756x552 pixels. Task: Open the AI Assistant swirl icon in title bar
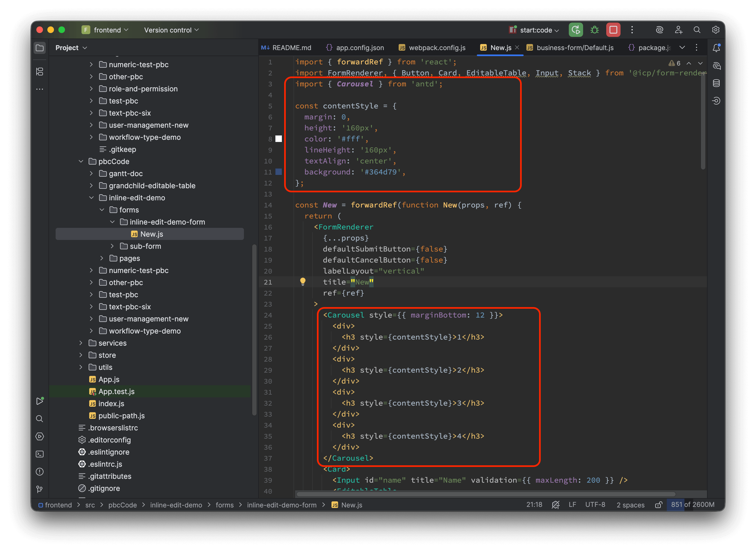[659, 30]
